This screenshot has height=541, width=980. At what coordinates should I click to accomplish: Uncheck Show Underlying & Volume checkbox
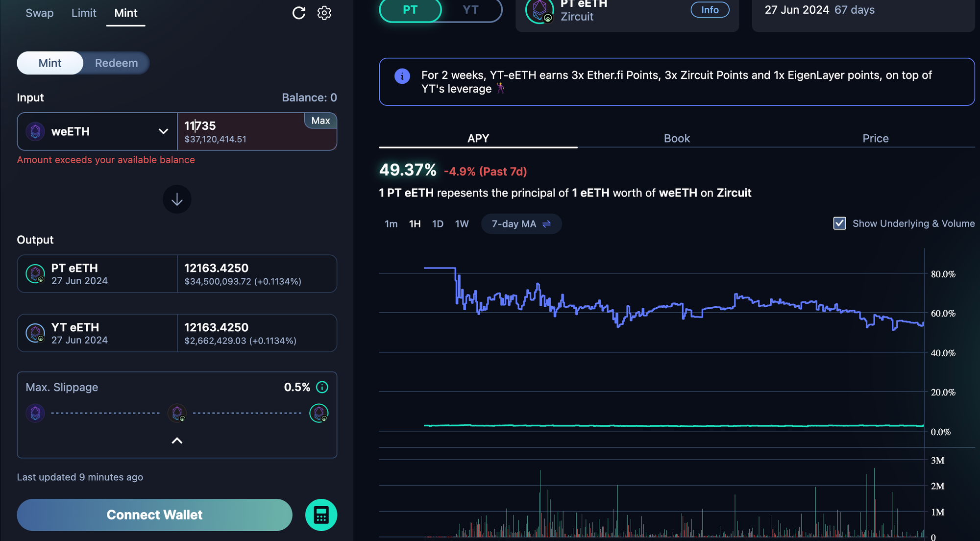[839, 223]
